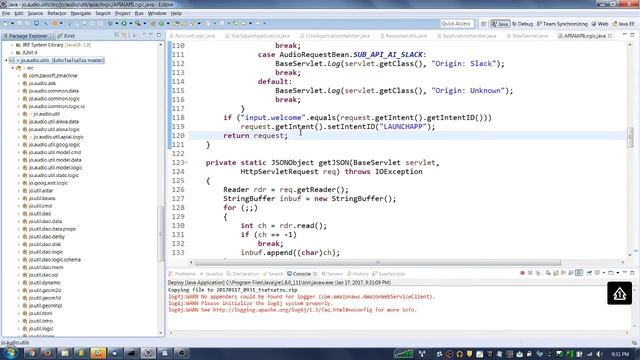Click the Open Perspective icon

pos(484,24)
